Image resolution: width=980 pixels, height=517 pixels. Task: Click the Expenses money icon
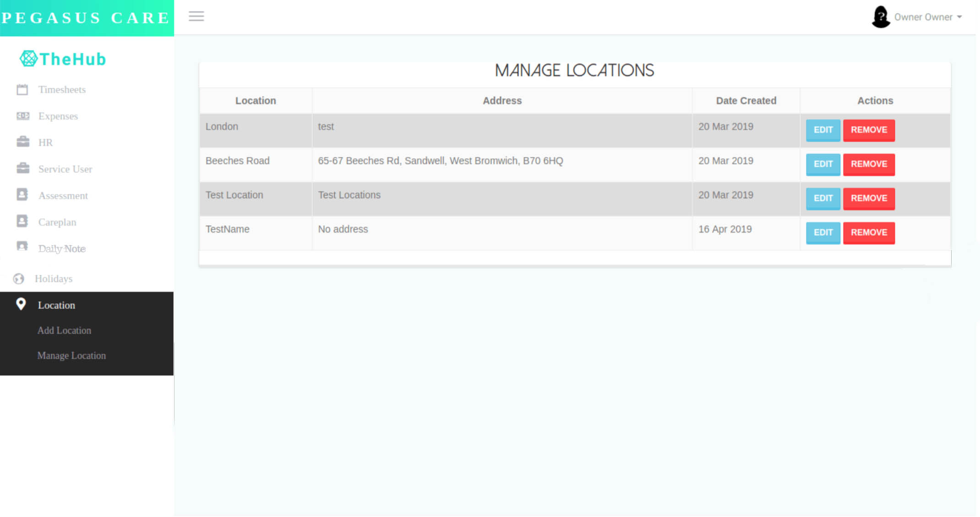[22, 116]
